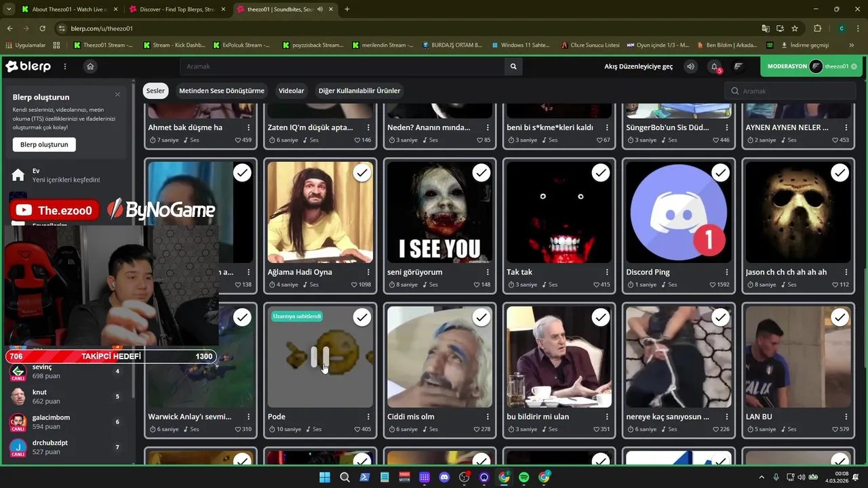868x488 pixels.
Task: Open the Chrome profile avatar C
Action: [x=842, y=28]
